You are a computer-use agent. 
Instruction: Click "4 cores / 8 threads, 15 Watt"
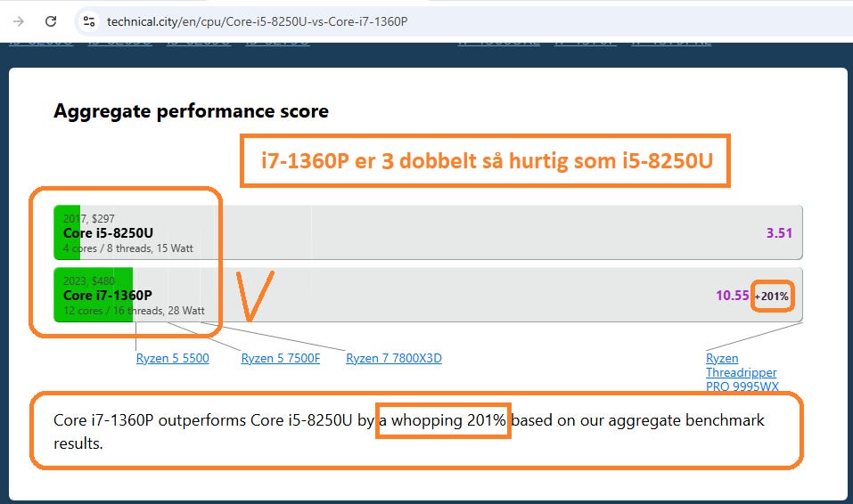[127, 248]
